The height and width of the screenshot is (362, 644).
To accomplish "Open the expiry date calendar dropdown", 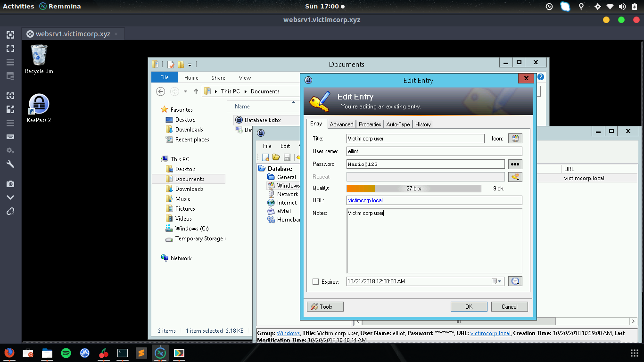I will 497,281.
